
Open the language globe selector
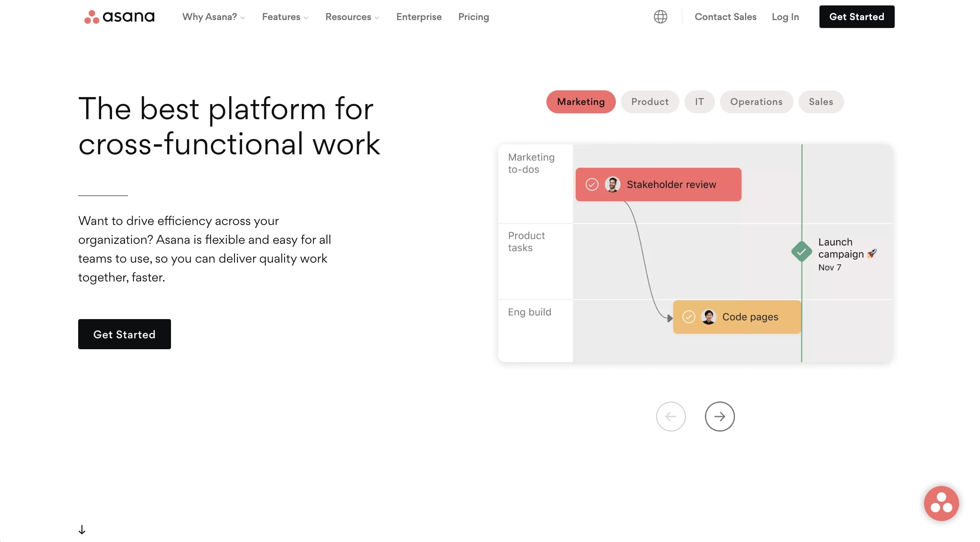(x=660, y=17)
